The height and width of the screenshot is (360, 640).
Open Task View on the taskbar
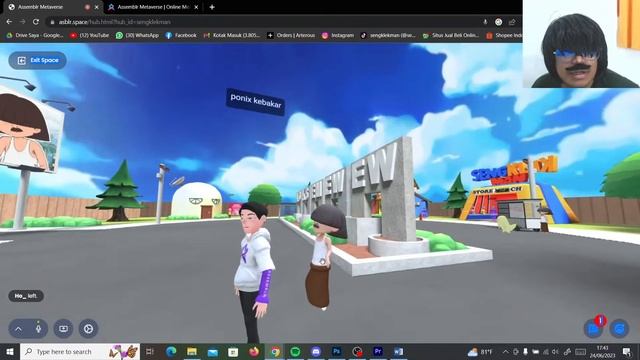point(150,351)
